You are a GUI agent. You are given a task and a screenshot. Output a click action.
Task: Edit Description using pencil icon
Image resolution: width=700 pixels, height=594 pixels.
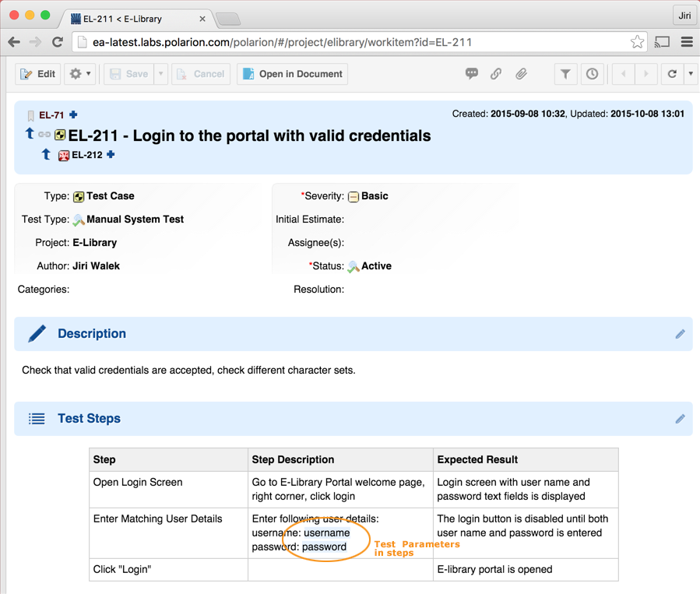point(680,334)
